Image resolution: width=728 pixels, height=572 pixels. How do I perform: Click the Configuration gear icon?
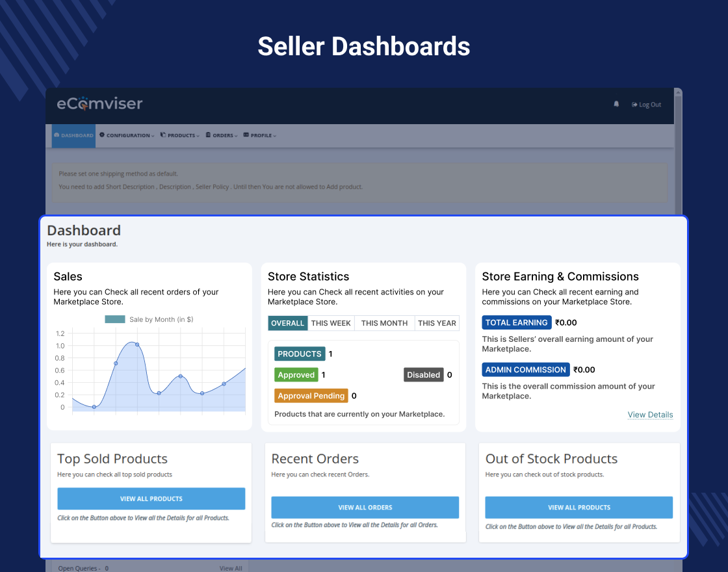click(102, 135)
